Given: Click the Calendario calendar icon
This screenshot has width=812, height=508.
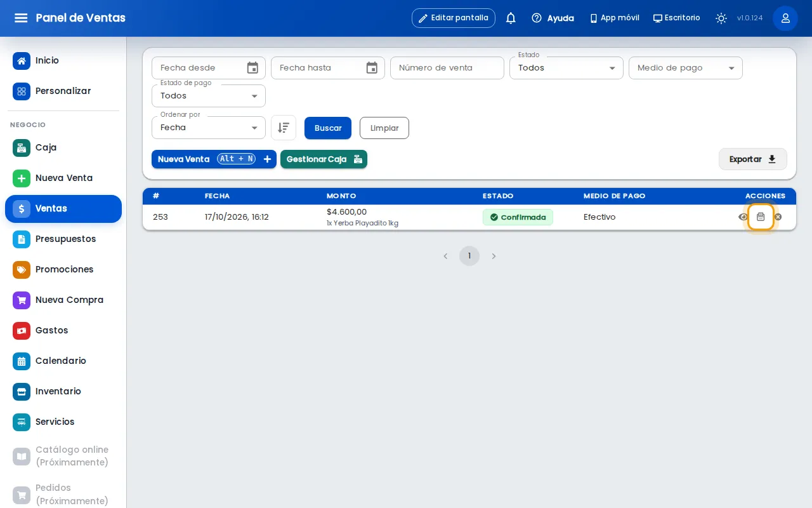Looking at the screenshot, I should click(x=22, y=361).
